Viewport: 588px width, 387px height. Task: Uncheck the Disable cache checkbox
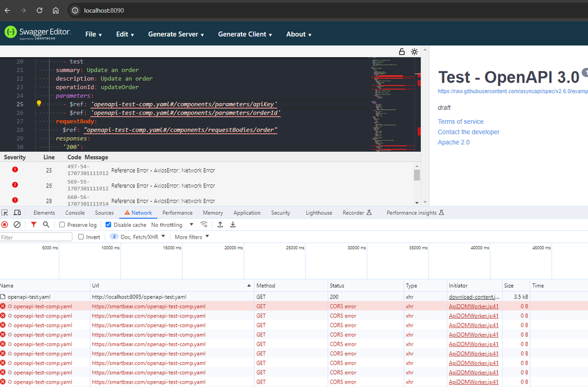tap(108, 225)
